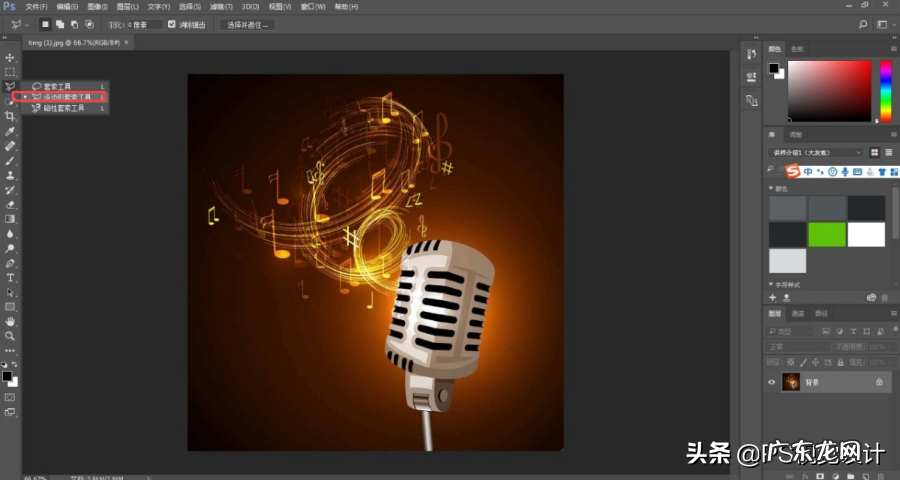Switch to the 通道 channels tab

tap(798, 314)
